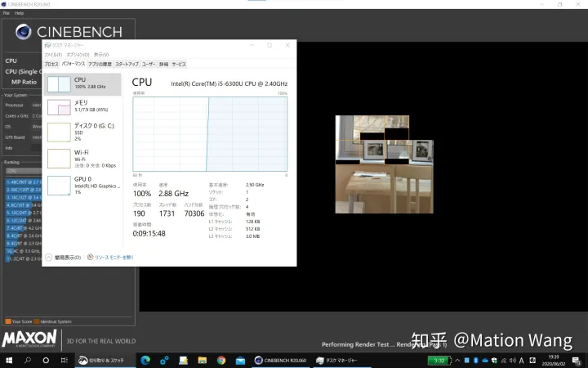Viewport: 588px width, 368px height.
Task: Click the battery 3:32 tray indicator
Action: [439, 361]
